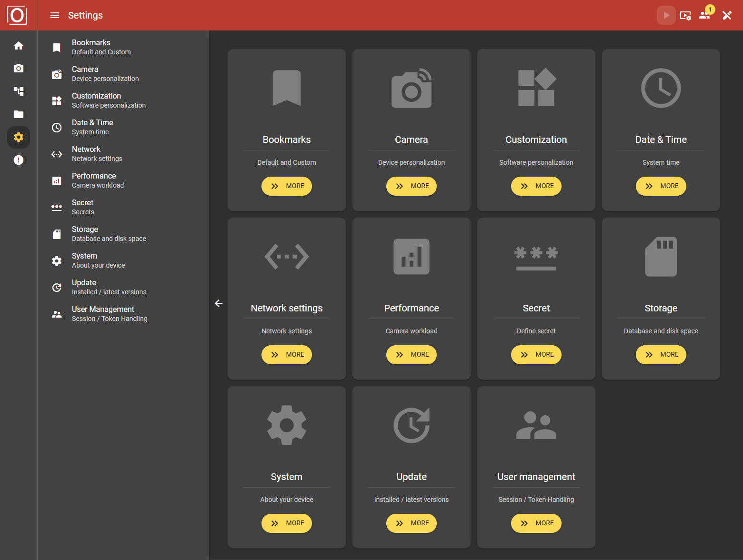Open the workflow view via the sidebar icon
This screenshot has height=560, width=743.
pyautogui.click(x=19, y=91)
